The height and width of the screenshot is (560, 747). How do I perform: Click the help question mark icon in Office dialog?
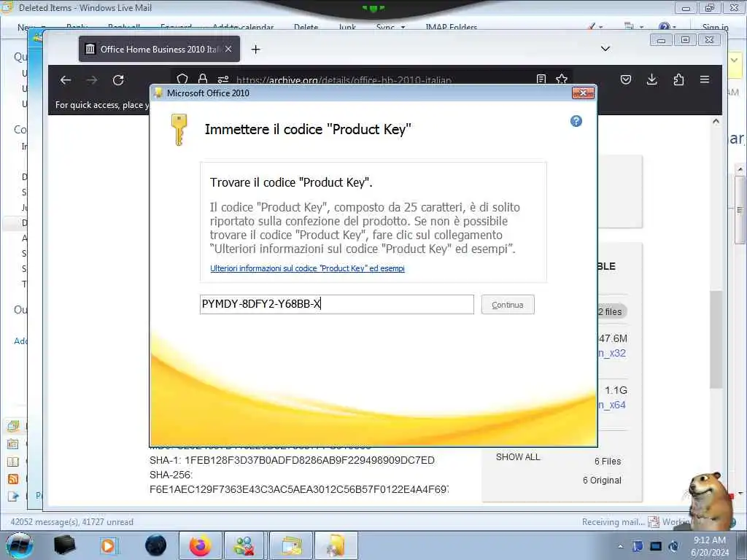pos(576,121)
